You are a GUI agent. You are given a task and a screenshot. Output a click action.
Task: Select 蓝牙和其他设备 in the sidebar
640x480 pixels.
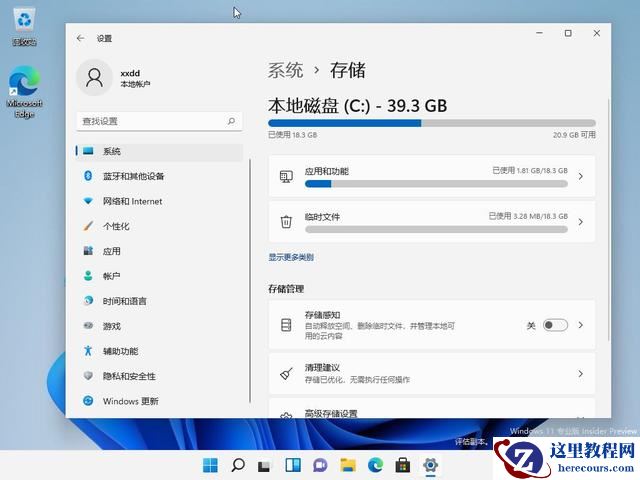coord(159,176)
